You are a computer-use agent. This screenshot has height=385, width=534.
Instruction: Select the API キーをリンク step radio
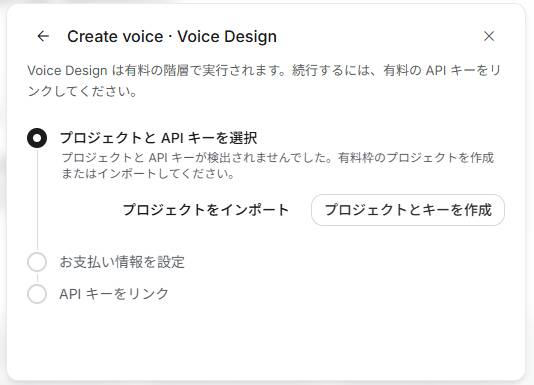(37, 294)
